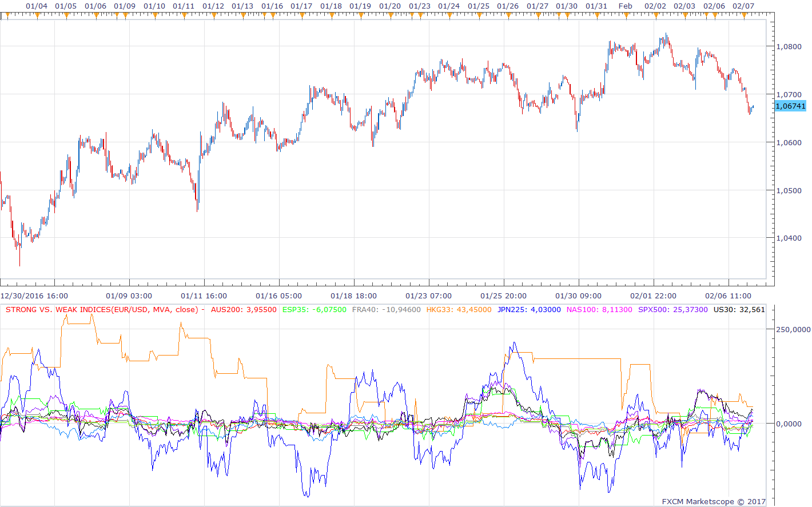Screen dimensions: 812x507
Task: Click the HKG33 legend value
Action: [x=459, y=310]
